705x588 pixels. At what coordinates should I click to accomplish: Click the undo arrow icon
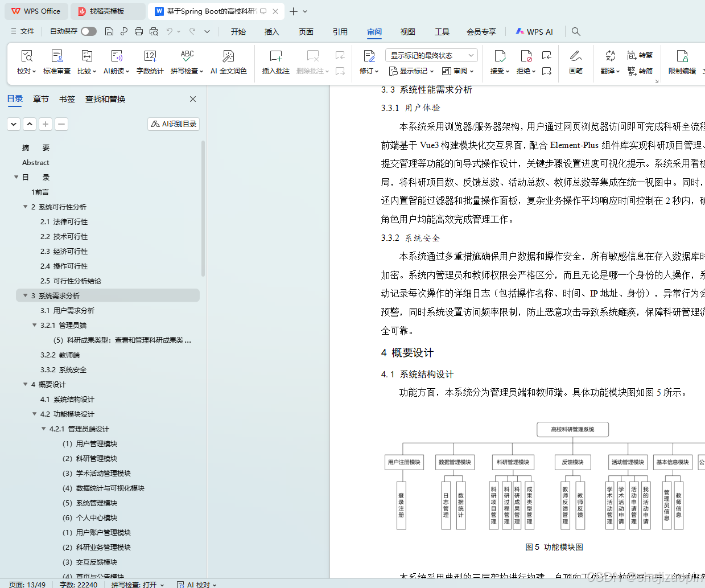(170, 31)
